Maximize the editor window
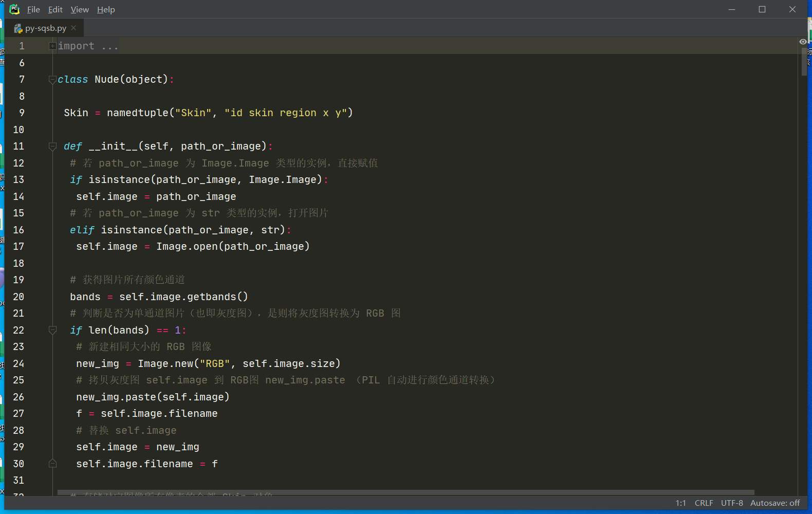This screenshot has height=514, width=812. 762,9
